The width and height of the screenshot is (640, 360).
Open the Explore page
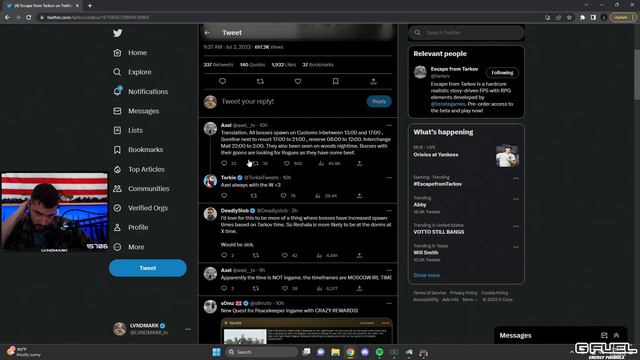132,72
